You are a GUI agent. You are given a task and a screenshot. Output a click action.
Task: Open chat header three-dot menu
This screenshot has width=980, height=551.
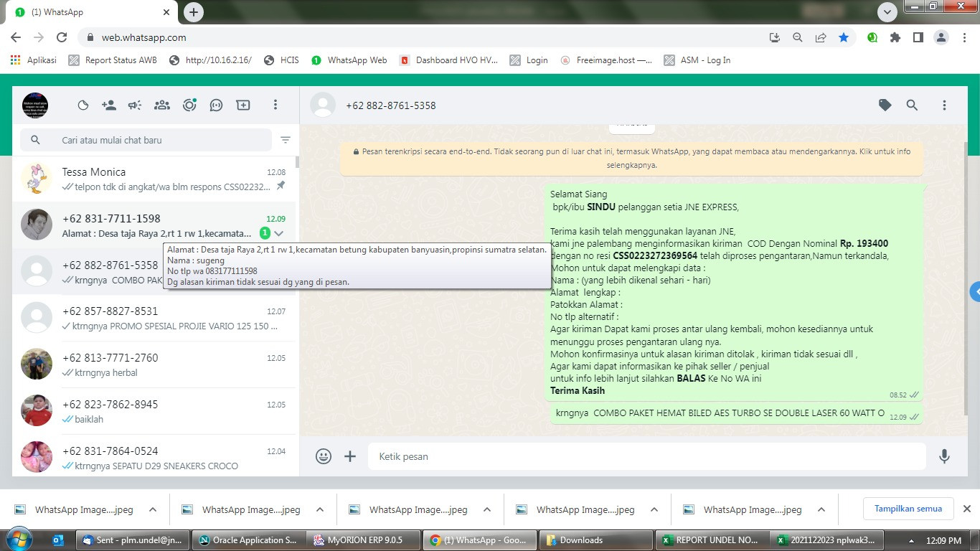click(x=944, y=105)
